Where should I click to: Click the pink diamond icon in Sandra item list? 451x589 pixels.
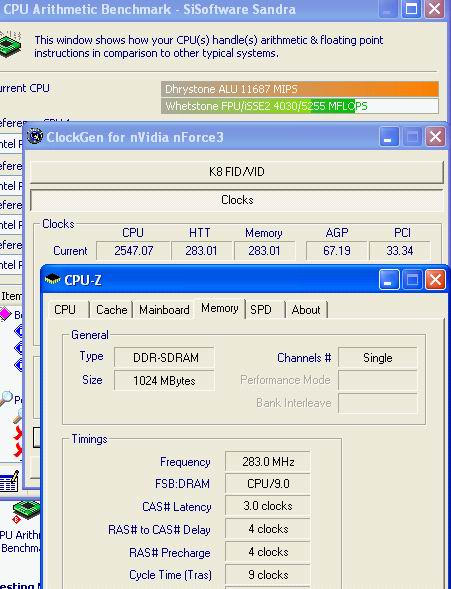click(5, 314)
